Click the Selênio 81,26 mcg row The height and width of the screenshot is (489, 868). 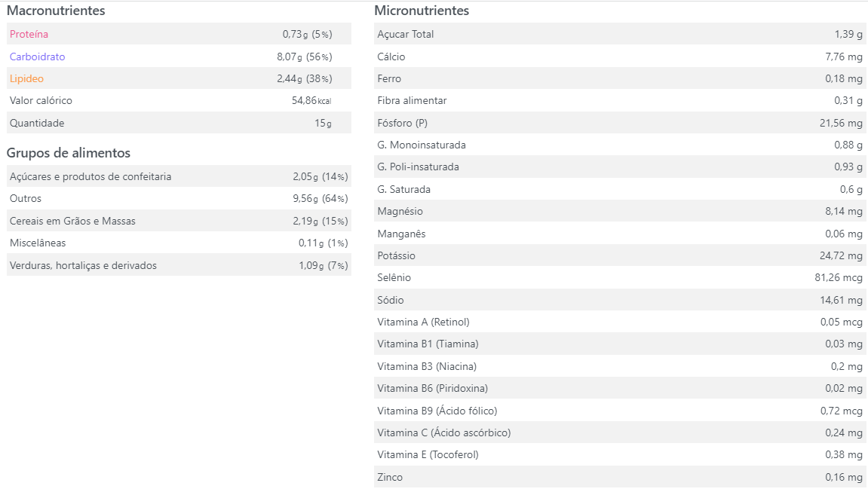click(620, 278)
